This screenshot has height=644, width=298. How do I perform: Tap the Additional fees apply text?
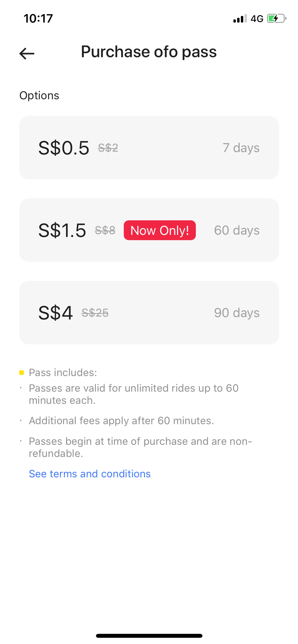click(x=122, y=421)
